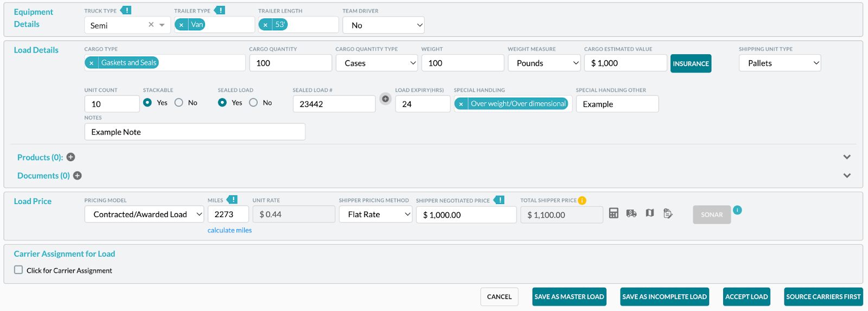Screen dimensions: 868x311
Task: Click the calculate miles link
Action: coord(229,230)
